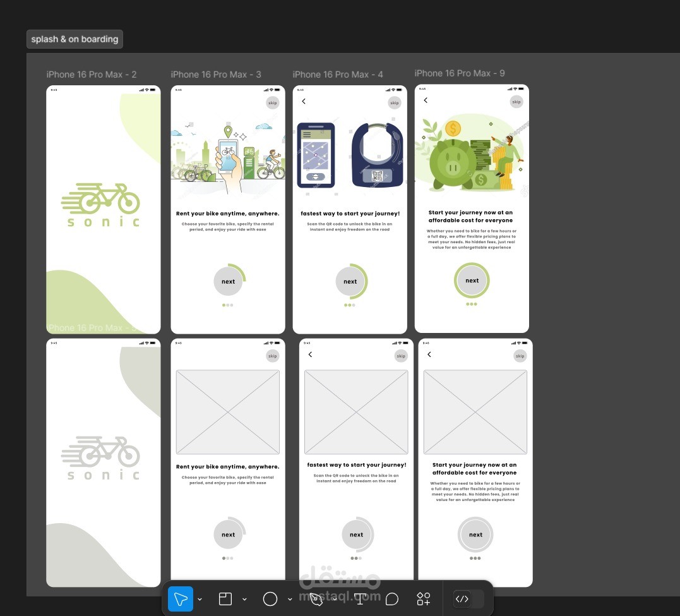This screenshot has width=680, height=616.
Task: Click next button on colored 'fastest way' screen
Action: pyautogui.click(x=350, y=282)
